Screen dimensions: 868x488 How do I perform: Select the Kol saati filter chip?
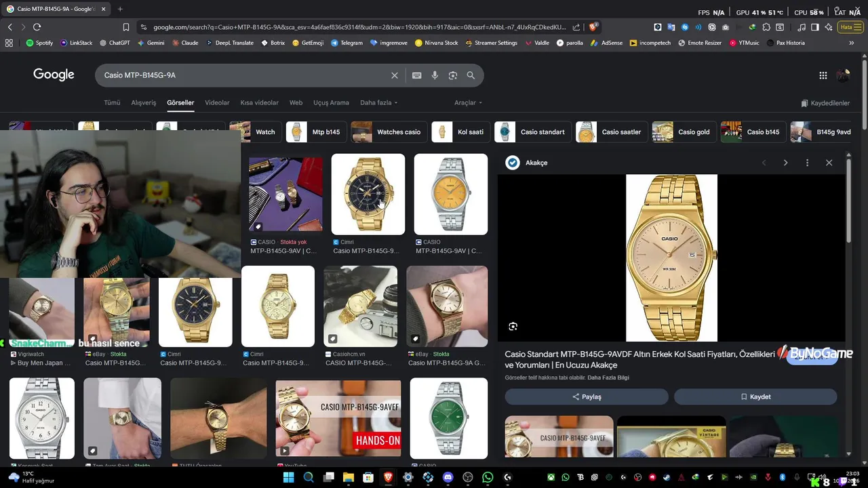(x=461, y=132)
